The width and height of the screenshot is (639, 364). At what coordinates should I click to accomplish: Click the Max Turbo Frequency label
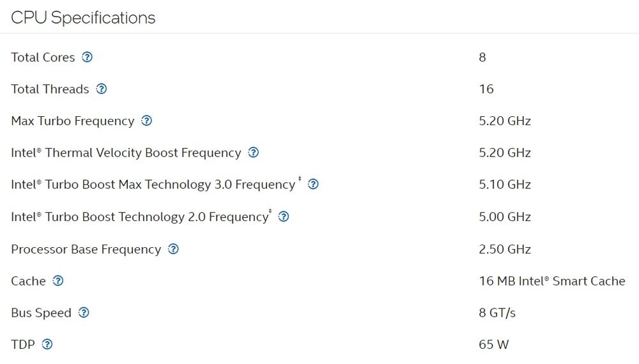click(72, 121)
